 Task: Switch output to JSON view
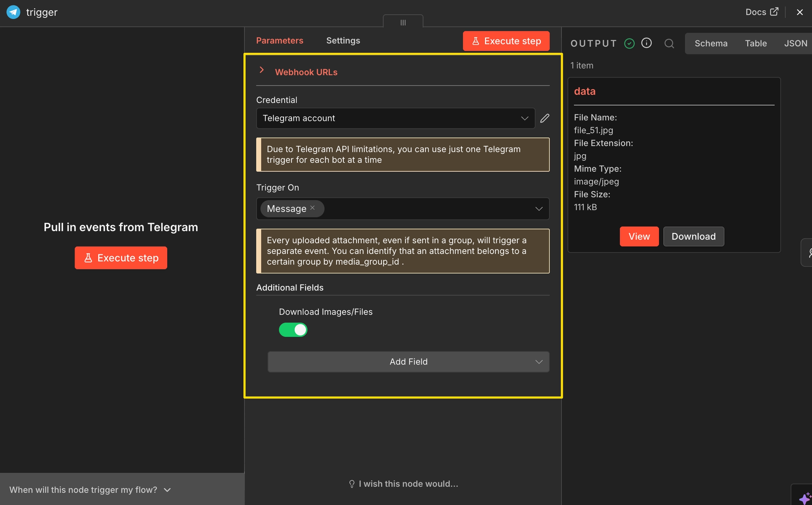[x=795, y=43]
